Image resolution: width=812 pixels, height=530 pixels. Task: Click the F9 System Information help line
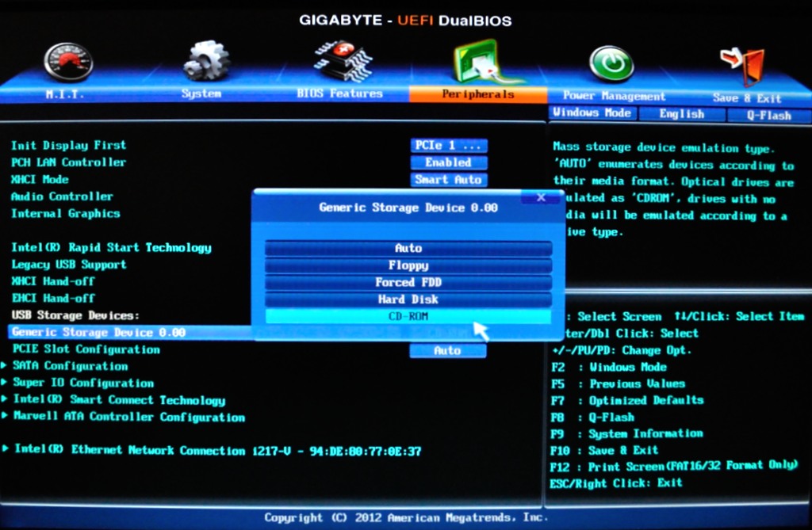(x=627, y=433)
